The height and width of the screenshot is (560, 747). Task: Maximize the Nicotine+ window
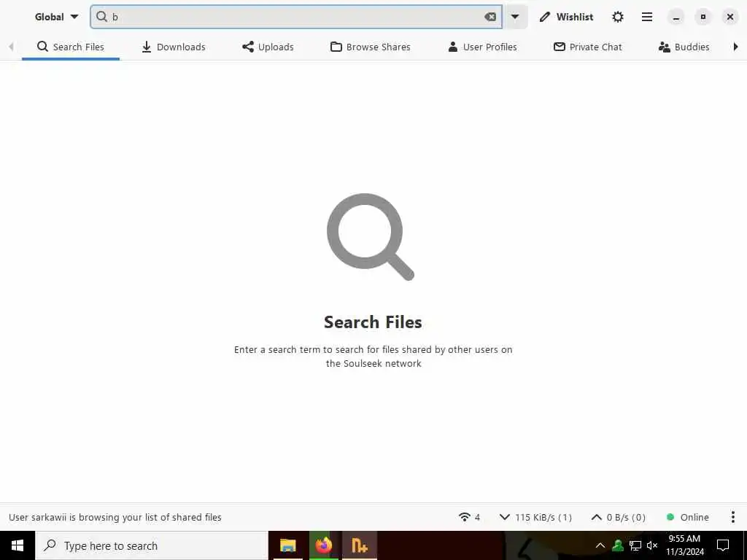pyautogui.click(x=703, y=17)
